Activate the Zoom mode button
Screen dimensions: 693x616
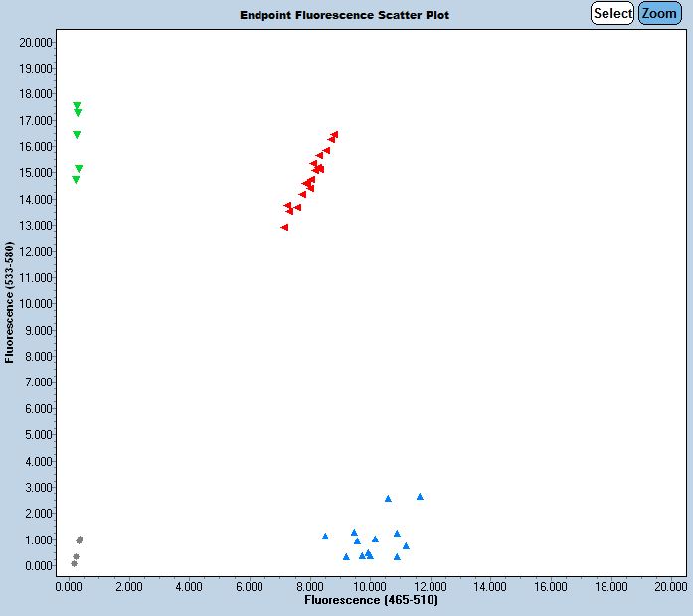click(x=659, y=13)
